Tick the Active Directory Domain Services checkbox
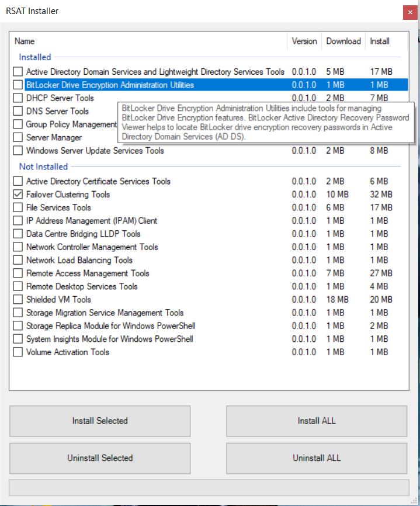The height and width of the screenshot is (506, 420). pyautogui.click(x=18, y=71)
